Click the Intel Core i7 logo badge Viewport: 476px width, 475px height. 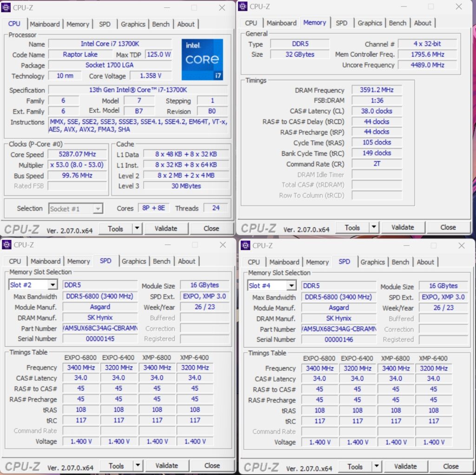coord(202,59)
